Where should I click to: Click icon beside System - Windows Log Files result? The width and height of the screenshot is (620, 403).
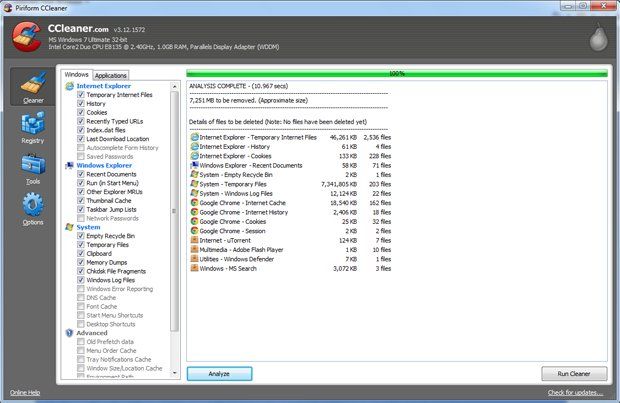click(x=194, y=193)
